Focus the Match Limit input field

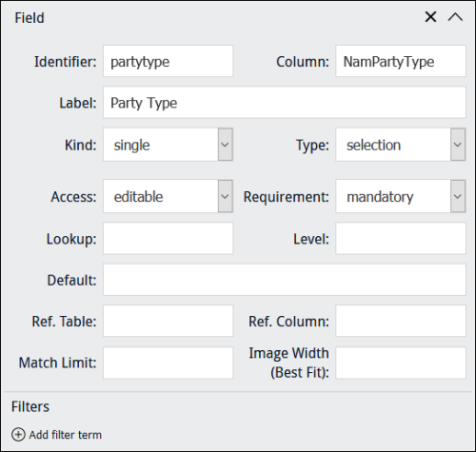coord(169,363)
